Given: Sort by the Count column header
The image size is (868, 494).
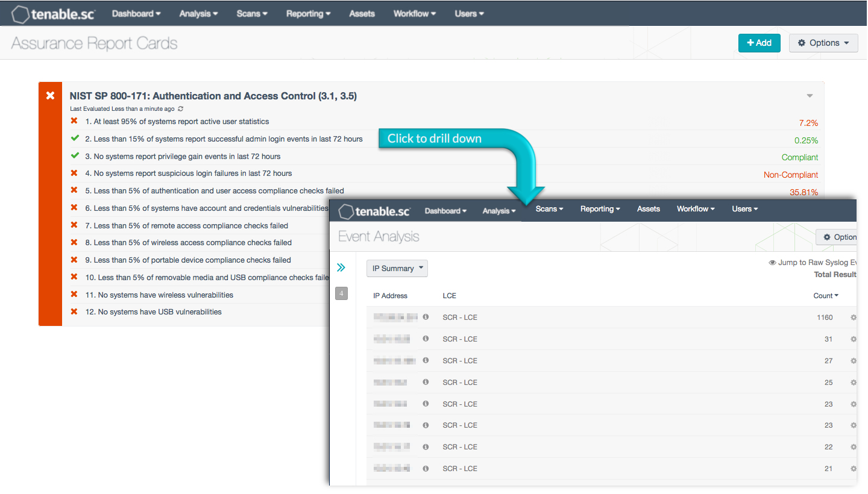Looking at the screenshot, I should 826,295.
